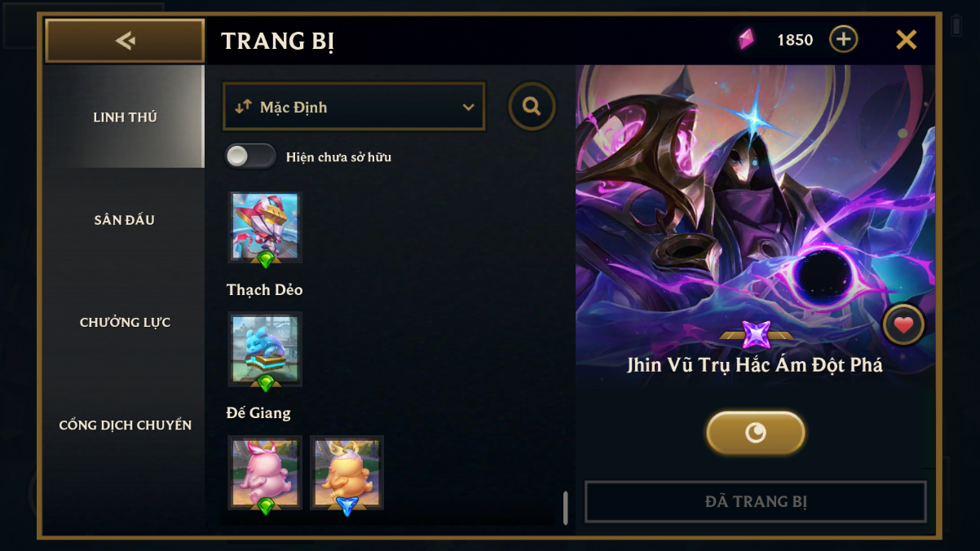Add currency with the plus icon
This screenshot has width=980, height=551.
click(x=843, y=39)
